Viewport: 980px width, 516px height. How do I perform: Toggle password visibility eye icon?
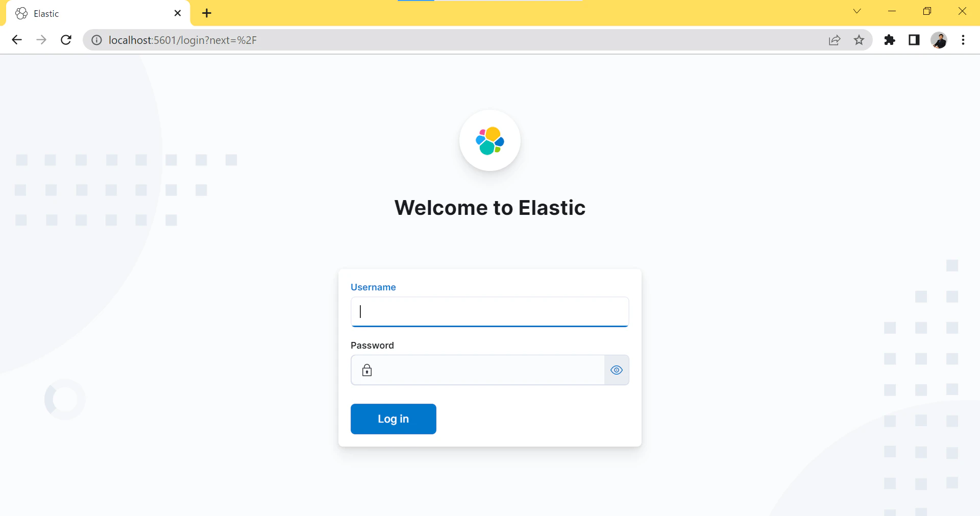coord(617,370)
